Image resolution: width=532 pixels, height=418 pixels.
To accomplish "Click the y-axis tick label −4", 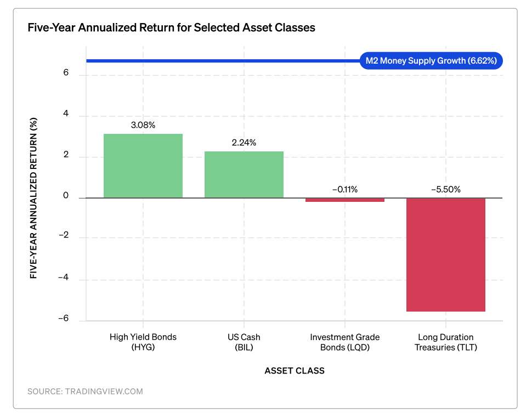I will [64, 277].
